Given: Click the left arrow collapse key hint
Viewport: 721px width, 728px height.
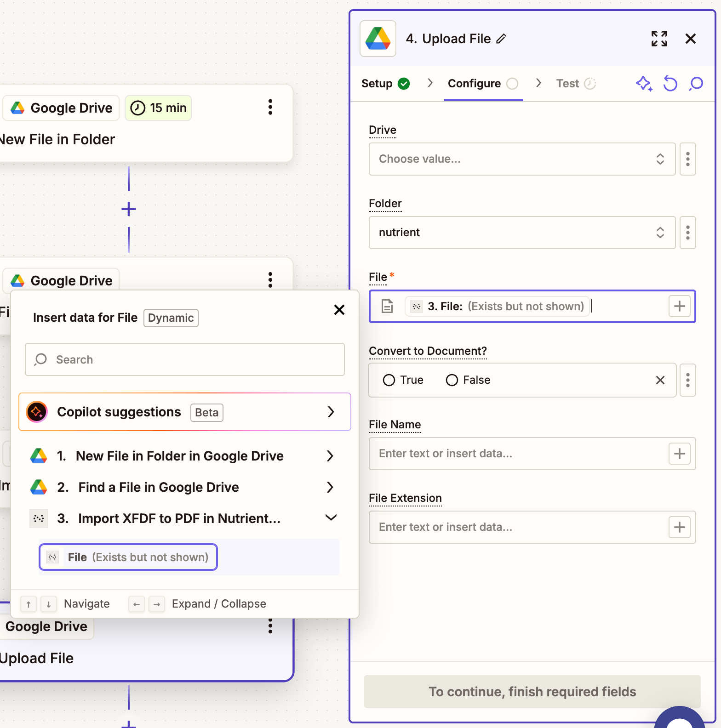Looking at the screenshot, I should pos(137,604).
